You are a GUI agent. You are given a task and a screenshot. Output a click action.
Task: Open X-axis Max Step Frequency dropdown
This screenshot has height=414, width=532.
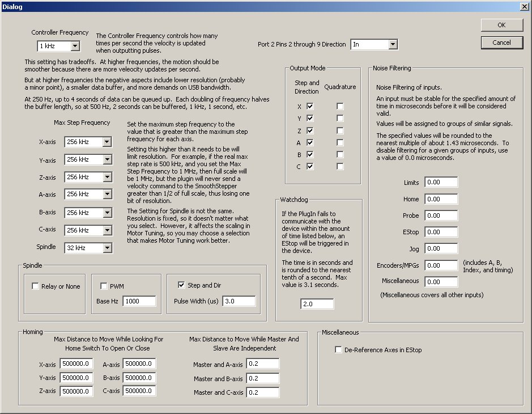coord(107,142)
